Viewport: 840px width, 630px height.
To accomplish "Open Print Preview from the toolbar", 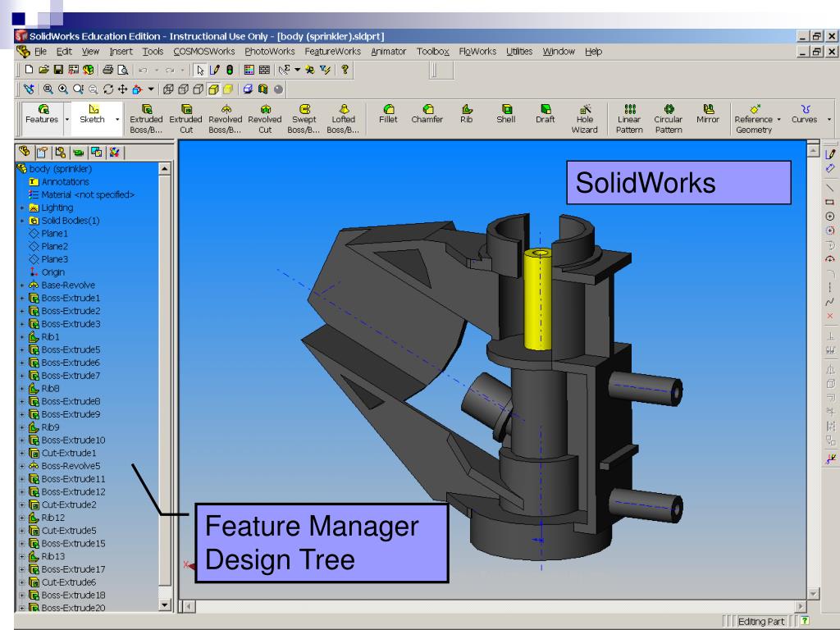I will click(x=123, y=70).
